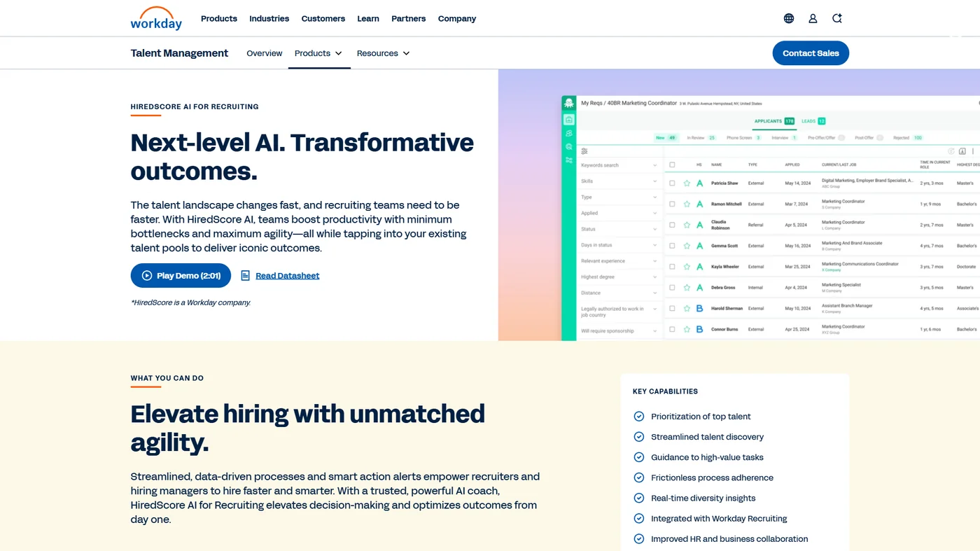Check the box for Ramon Mitchell

[672, 204]
